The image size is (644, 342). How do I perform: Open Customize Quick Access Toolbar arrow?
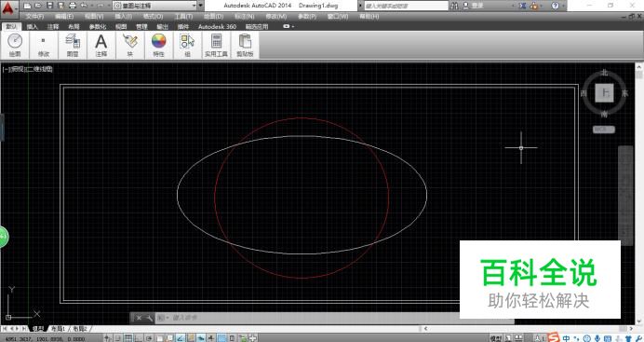tap(201, 6)
